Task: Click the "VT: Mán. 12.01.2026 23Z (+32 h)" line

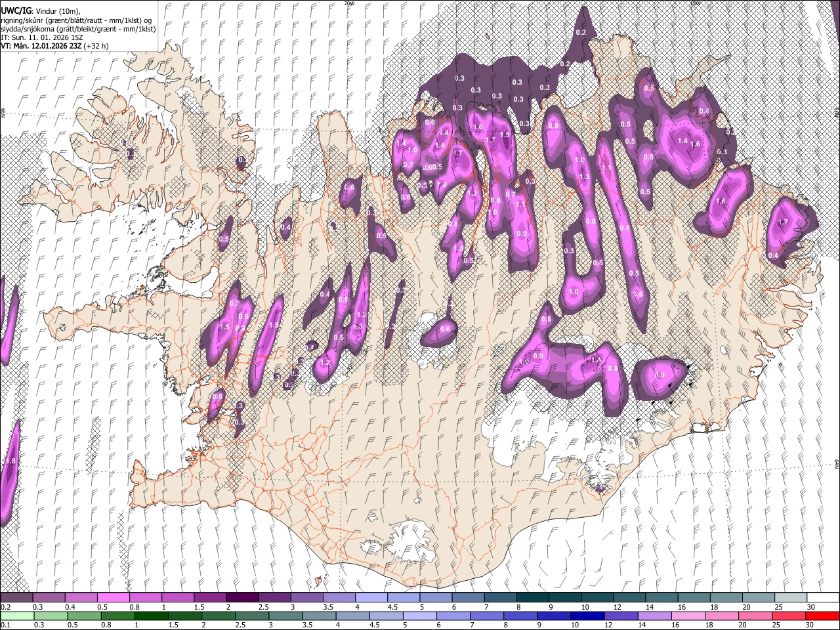Action: tap(54, 46)
